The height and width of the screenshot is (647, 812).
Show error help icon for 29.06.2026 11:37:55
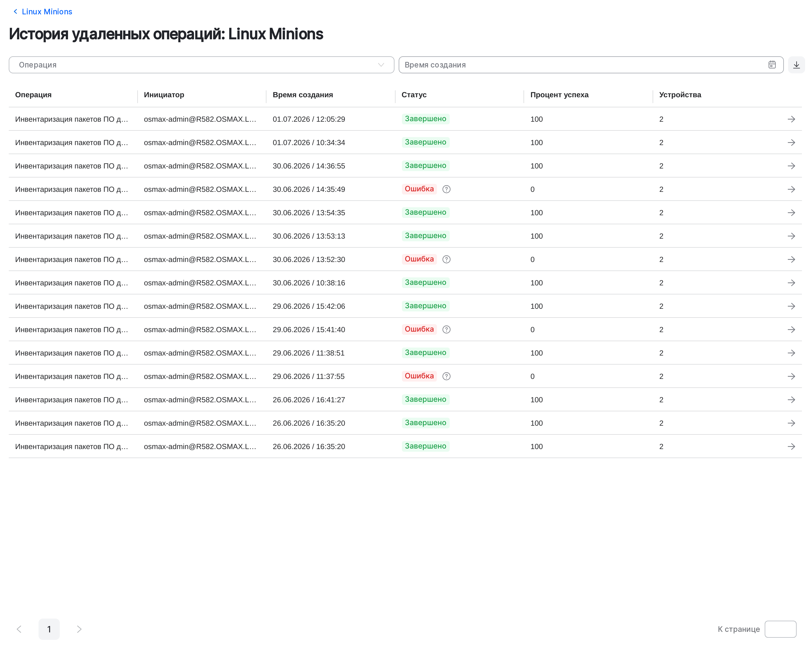pos(446,376)
